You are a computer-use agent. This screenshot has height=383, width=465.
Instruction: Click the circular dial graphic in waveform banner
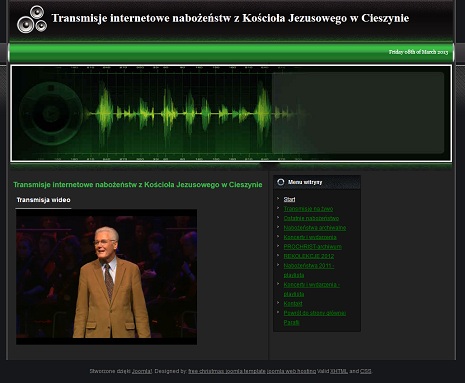tap(51, 114)
